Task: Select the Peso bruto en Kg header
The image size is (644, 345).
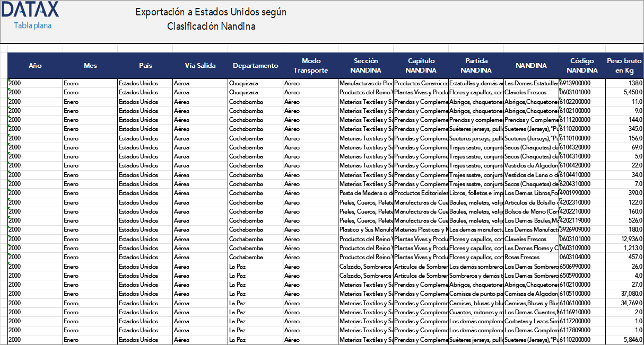Action: (x=624, y=66)
